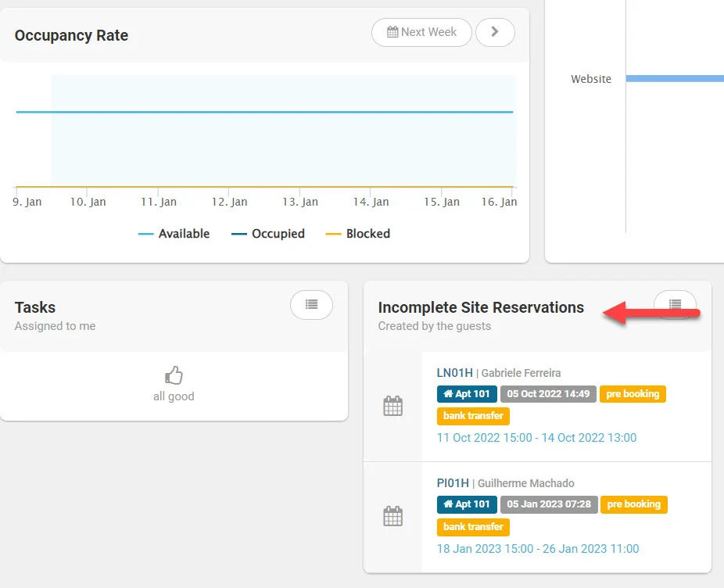Toggle the Blocked series in the legend
The width and height of the screenshot is (724, 588).
click(358, 234)
